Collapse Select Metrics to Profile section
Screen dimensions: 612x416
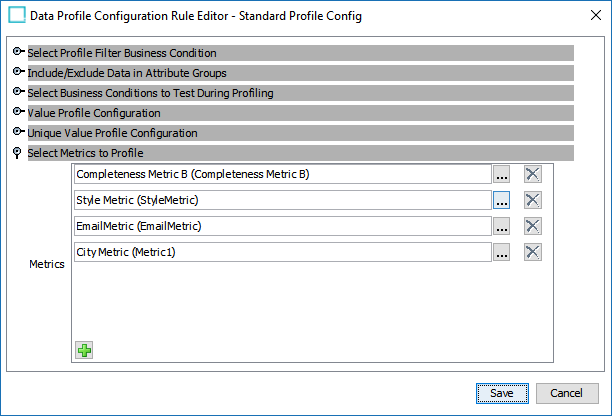17,153
